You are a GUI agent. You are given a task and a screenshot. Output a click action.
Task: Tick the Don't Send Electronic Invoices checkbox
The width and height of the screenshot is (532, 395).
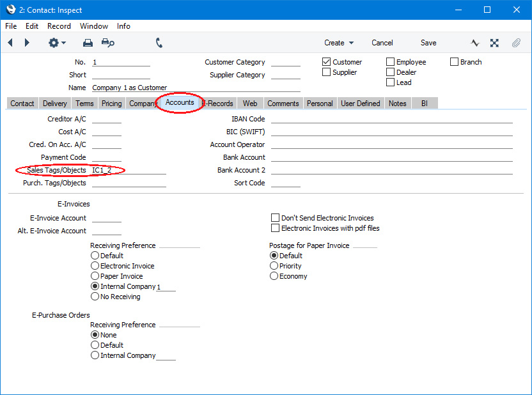276,218
